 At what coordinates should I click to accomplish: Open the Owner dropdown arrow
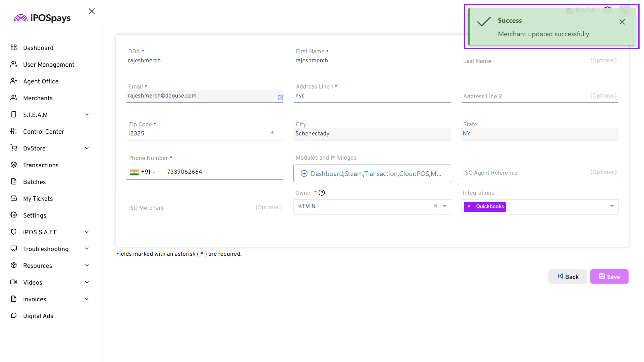coord(444,206)
